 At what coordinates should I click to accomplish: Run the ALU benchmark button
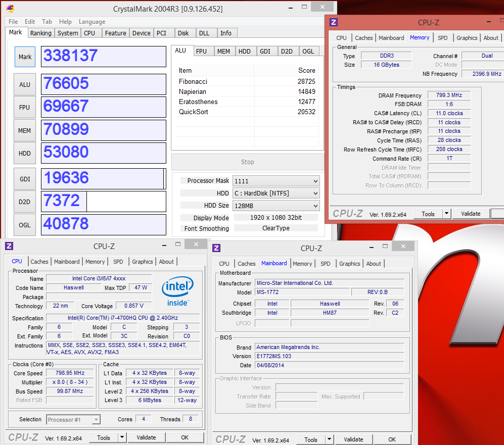point(25,85)
